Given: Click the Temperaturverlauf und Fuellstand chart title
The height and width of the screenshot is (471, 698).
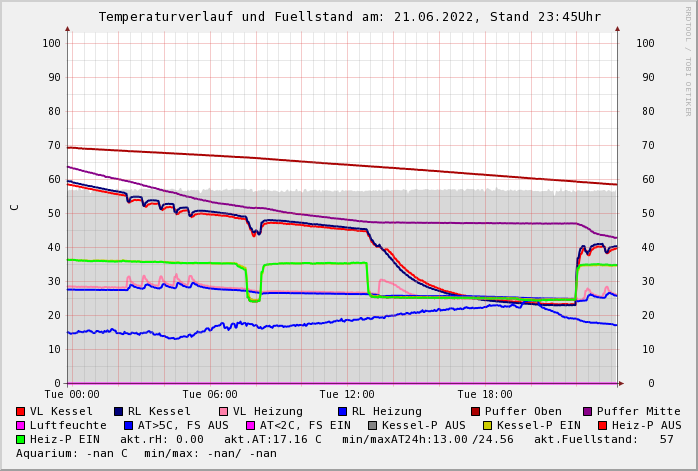Looking at the screenshot, I should pyautogui.click(x=349, y=17).
